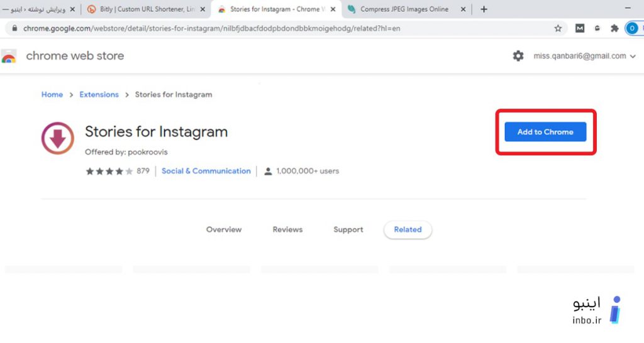
Task: Open the Chrome Web Store settings gear
Action: (518, 56)
